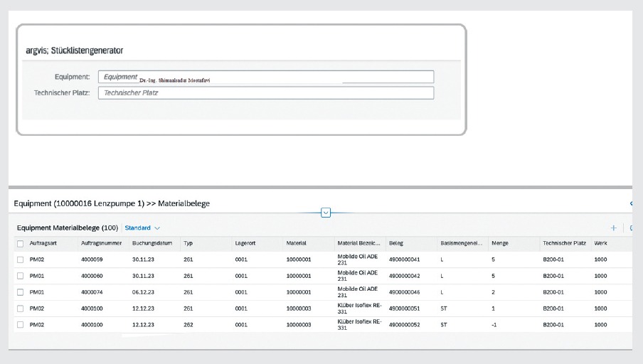This screenshot has width=643, height=364.
Task: Focus the Equipment input field
Action: pos(265,77)
